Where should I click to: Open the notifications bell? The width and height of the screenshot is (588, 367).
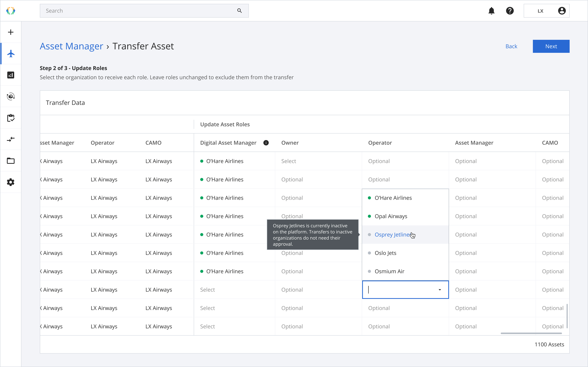[491, 11]
